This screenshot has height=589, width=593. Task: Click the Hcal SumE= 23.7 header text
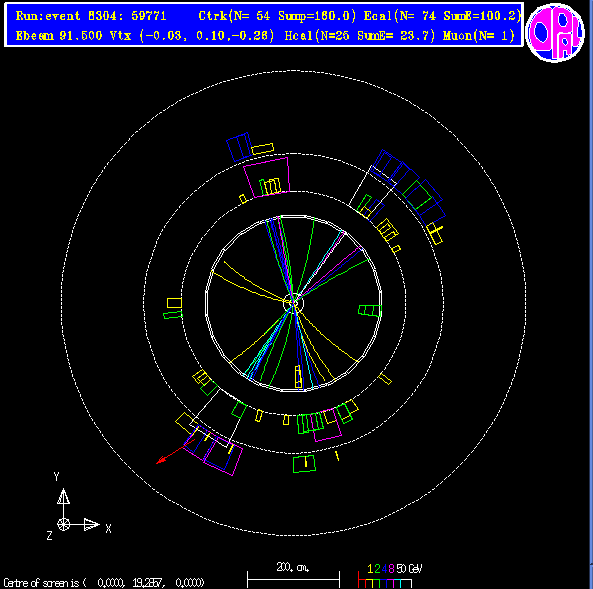click(360, 36)
